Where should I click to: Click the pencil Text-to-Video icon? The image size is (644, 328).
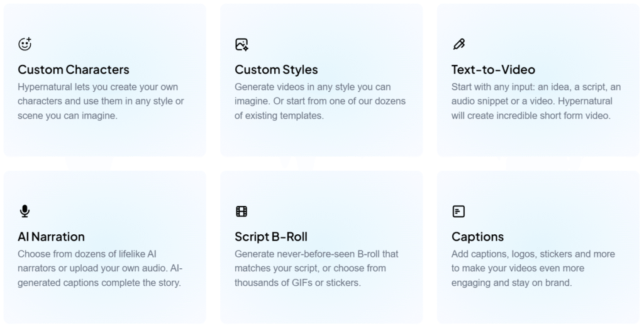[x=458, y=44]
